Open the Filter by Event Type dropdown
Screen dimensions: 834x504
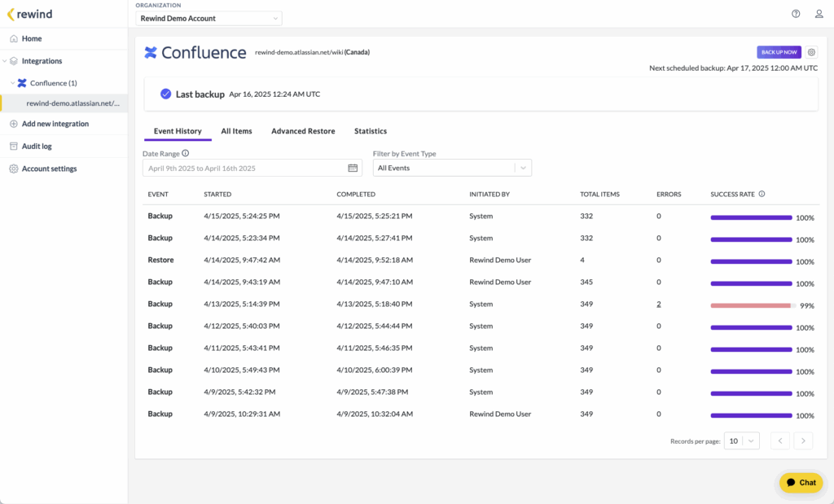(x=452, y=168)
